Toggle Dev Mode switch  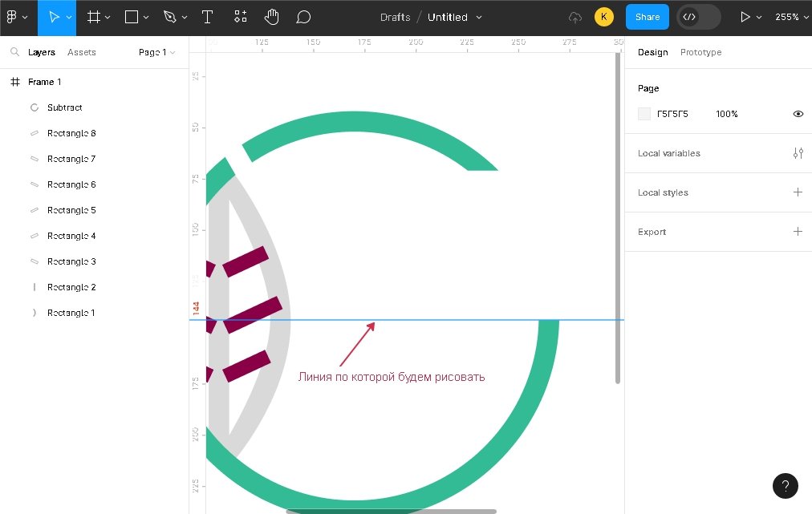[698, 17]
